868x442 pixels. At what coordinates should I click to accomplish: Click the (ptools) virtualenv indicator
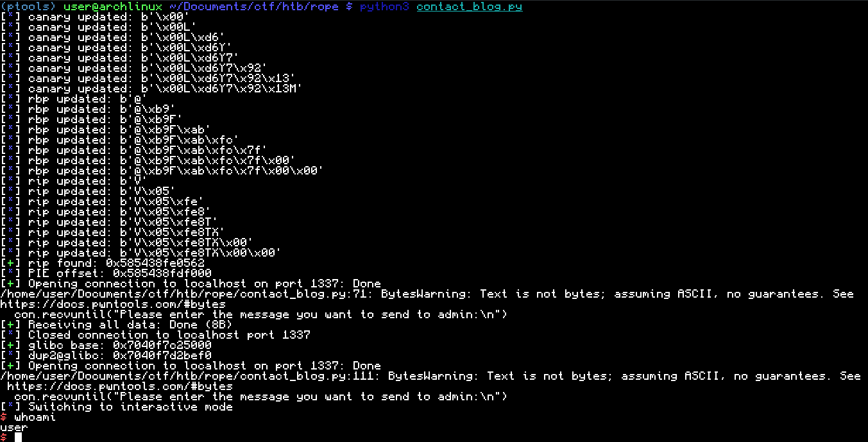(28, 6)
